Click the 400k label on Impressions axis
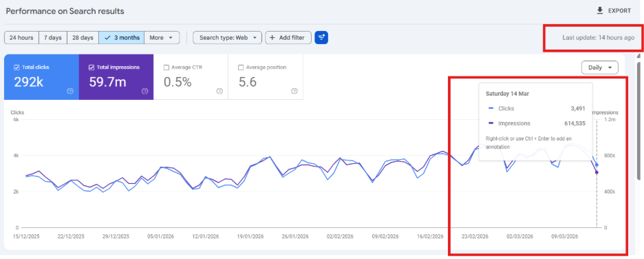Image resolution: width=644 pixels, height=259 pixels. (x=610, y=191)
